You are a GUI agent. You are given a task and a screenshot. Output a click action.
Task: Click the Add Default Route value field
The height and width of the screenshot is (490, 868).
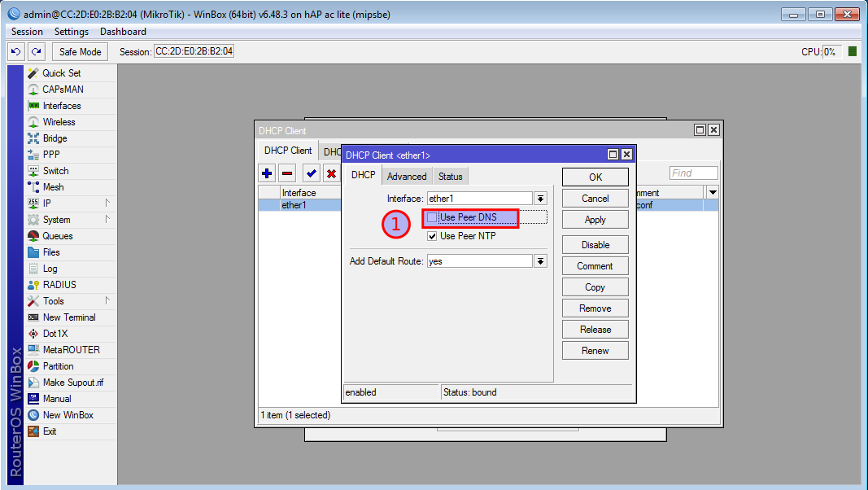click(480, 261)
